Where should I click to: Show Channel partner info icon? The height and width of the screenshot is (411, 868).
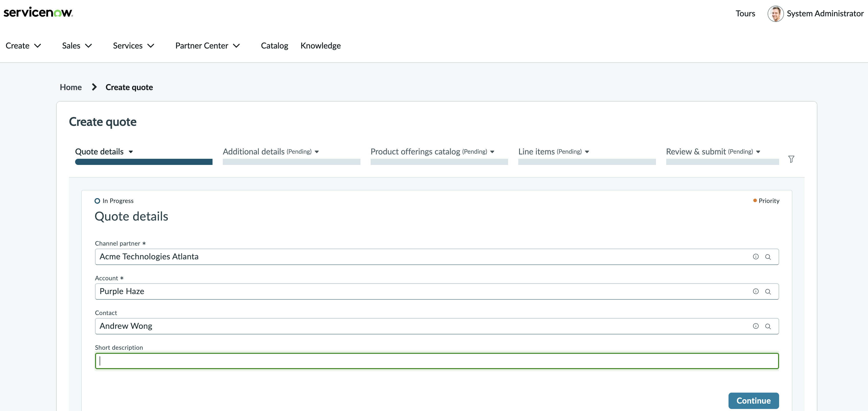pos(756,257)
